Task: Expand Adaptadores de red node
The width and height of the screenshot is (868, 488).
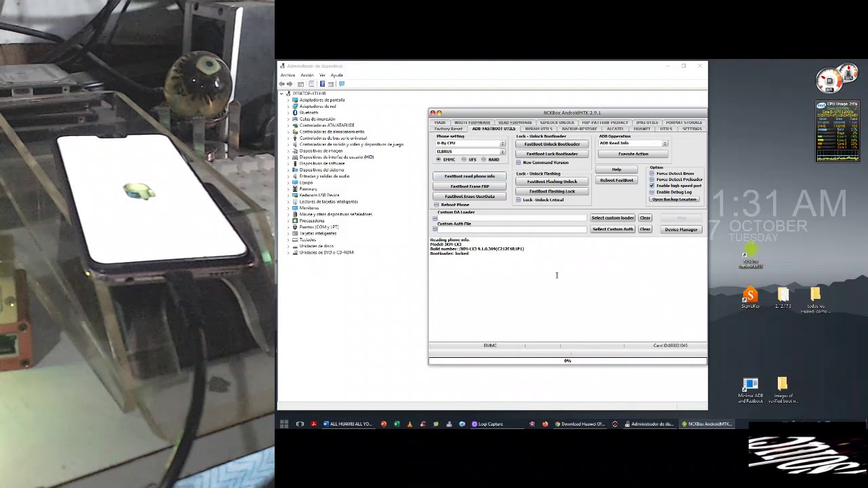Action: click(288, 106)
